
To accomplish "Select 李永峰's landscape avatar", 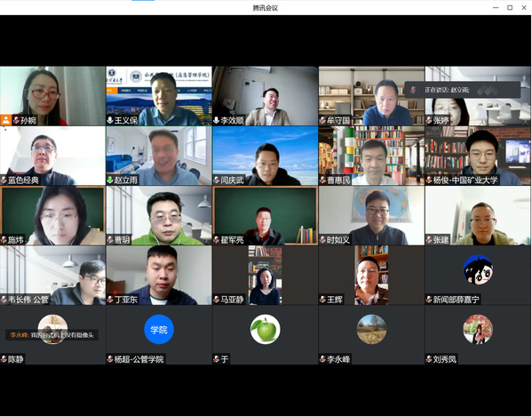I will pyautogui.click(x=371, y=329).
